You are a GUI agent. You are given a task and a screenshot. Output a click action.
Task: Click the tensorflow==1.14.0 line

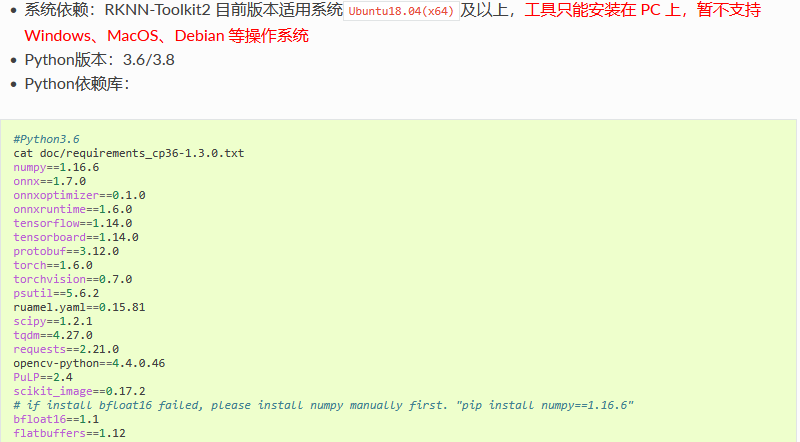(72, 224)
